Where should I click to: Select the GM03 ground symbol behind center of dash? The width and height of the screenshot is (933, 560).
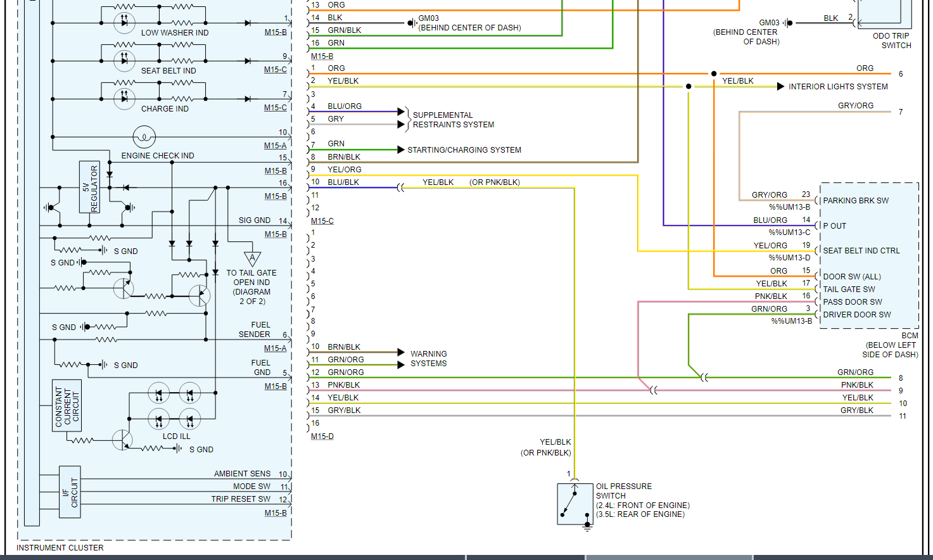[411, 23]
